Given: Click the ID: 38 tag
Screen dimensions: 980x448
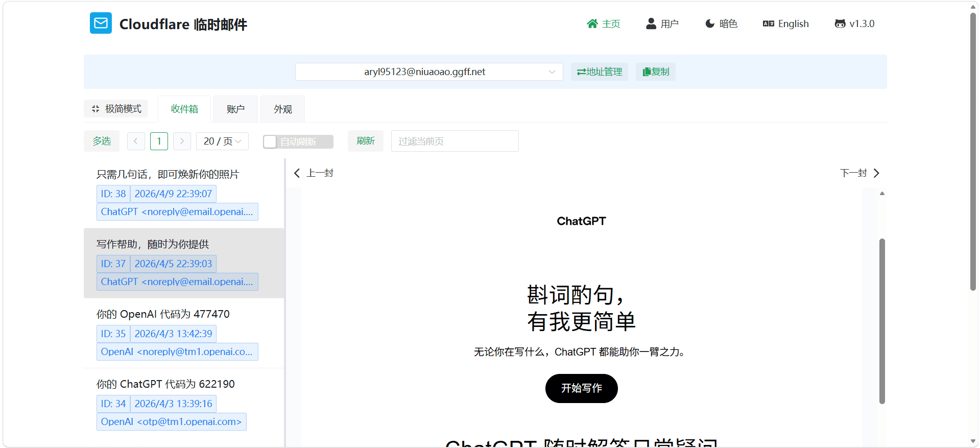Looking at the screenshot, I should click(x=113, y=194).
